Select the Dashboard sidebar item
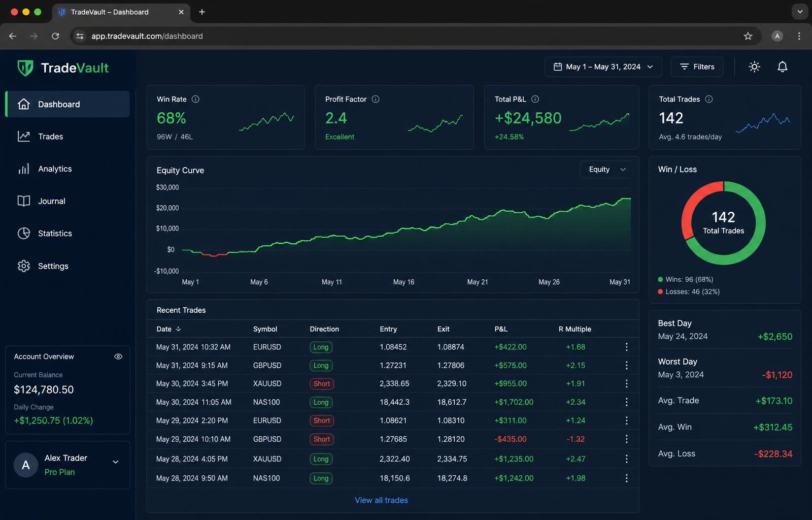 tap(67, 104)
